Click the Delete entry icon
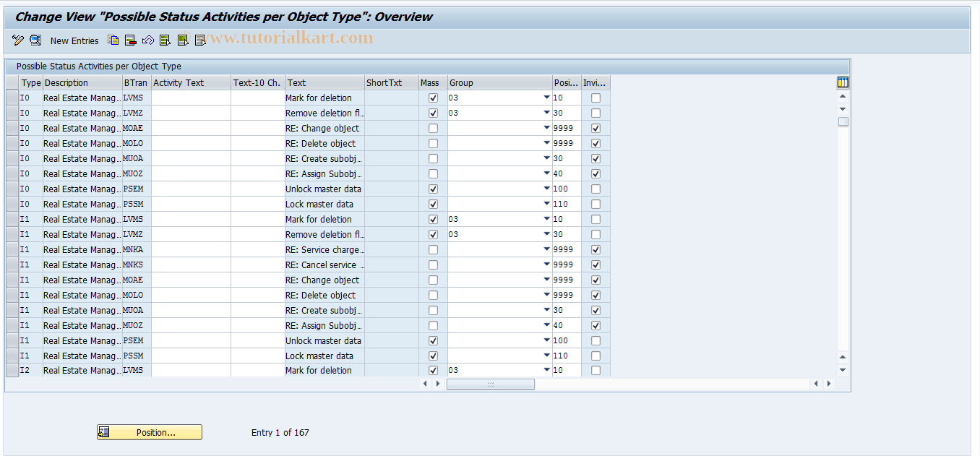The width and height of the screenshot is (980, 456). 131,40
